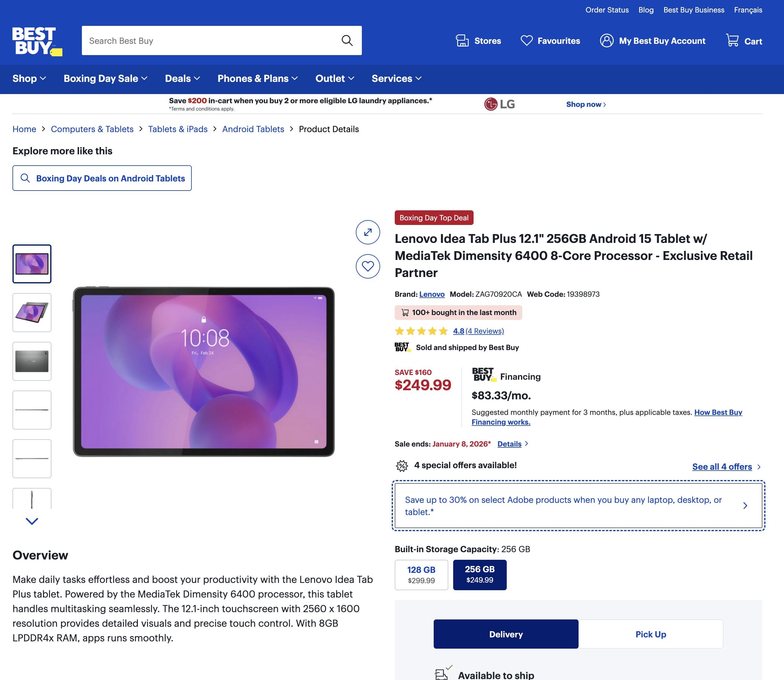
Task: Open the Stores locator icon
Action: (462, 40)
